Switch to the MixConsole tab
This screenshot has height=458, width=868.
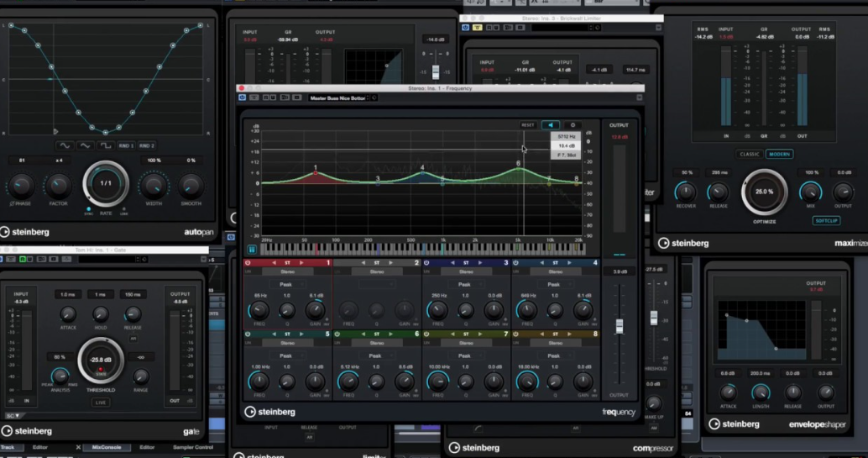[107, 447]
